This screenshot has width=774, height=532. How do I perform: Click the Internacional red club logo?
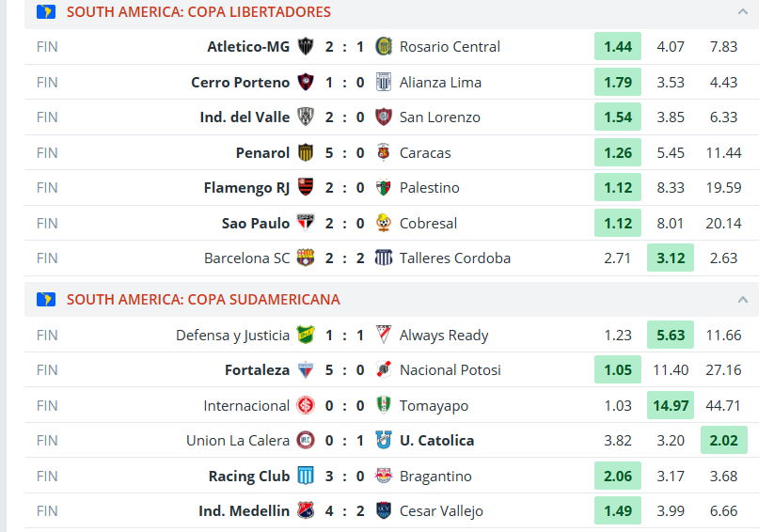coord(306,406)
